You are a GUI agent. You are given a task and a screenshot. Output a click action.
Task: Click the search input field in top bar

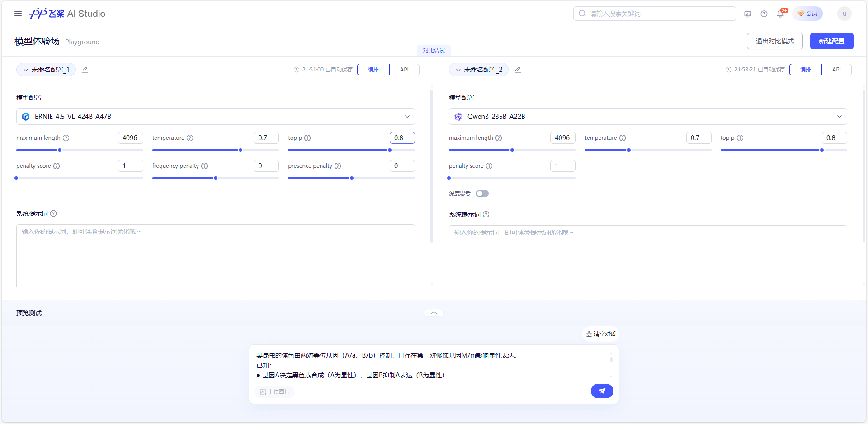pyautogui.click(x=654, y=14)
